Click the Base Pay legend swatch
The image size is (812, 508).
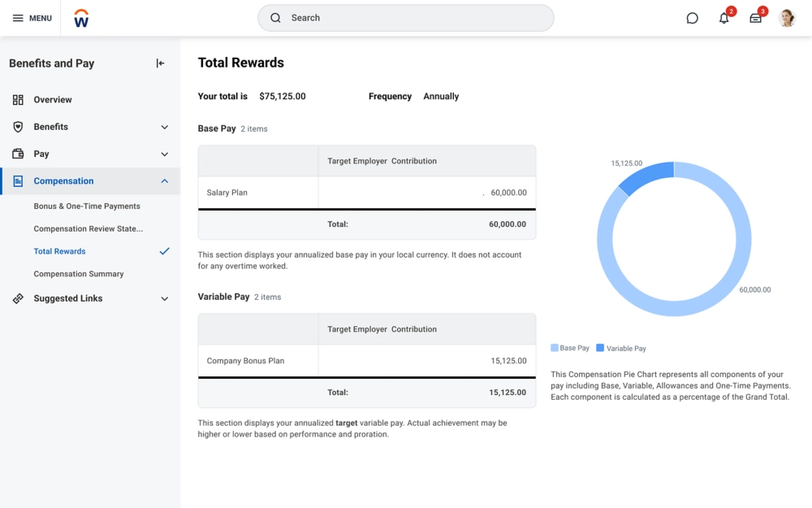(555, 348)
